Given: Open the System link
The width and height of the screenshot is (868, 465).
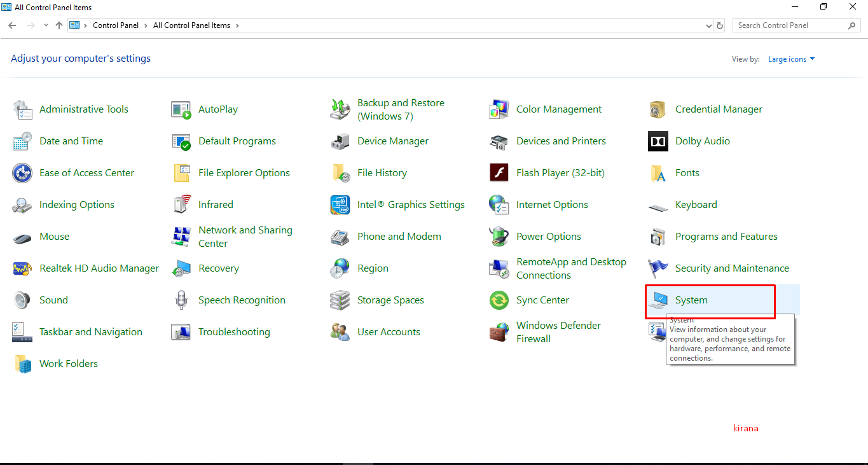Looking at the screenshot, I should tap(691, 300).
